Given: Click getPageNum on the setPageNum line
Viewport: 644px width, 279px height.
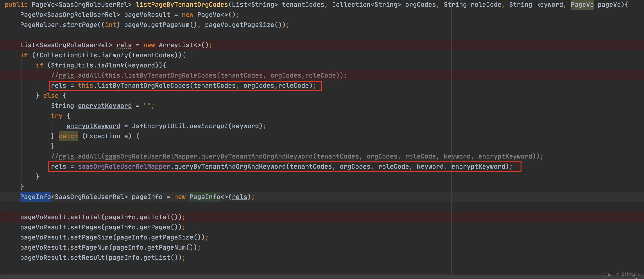Looking at the screenshot, I should 166,247.
